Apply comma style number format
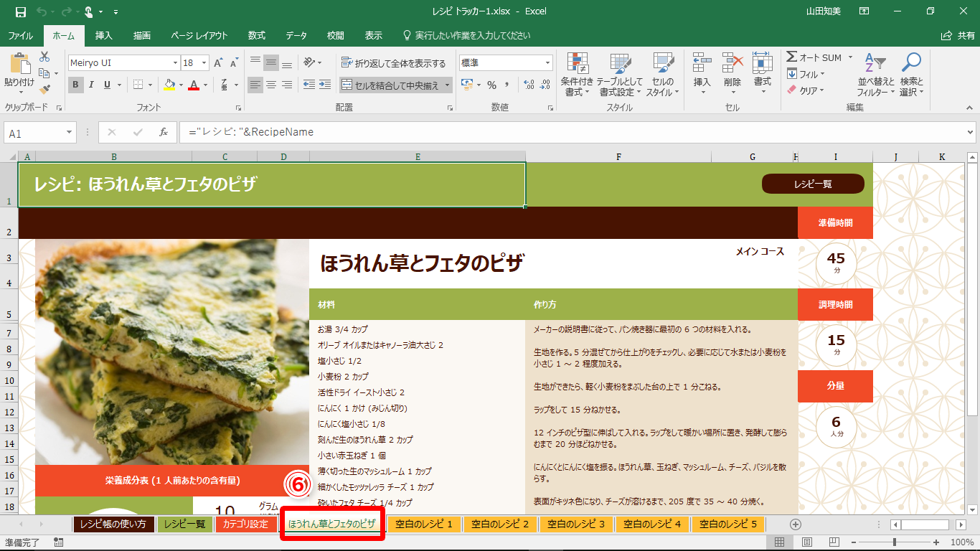Screen dimensions: 980x551 pyautogui.click(x=507, y=85)
